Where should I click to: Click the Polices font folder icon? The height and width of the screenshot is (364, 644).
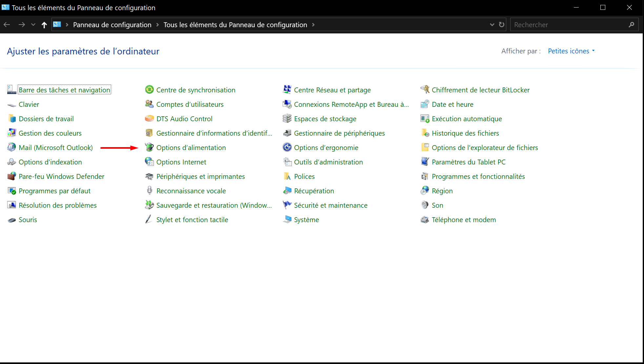coord(287,176)
